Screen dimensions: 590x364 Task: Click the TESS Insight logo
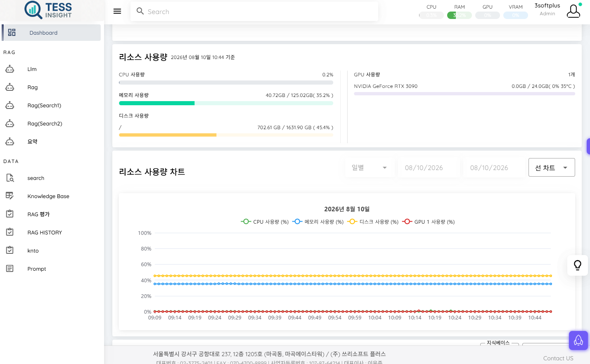[48, 10]
